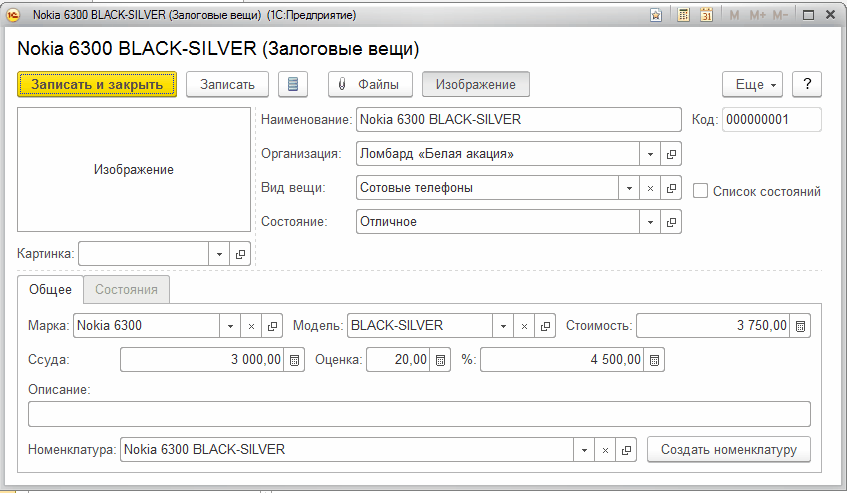Switch to the Общее tab
The width and height of the screenshot is (847, 493).
point(50,290)
